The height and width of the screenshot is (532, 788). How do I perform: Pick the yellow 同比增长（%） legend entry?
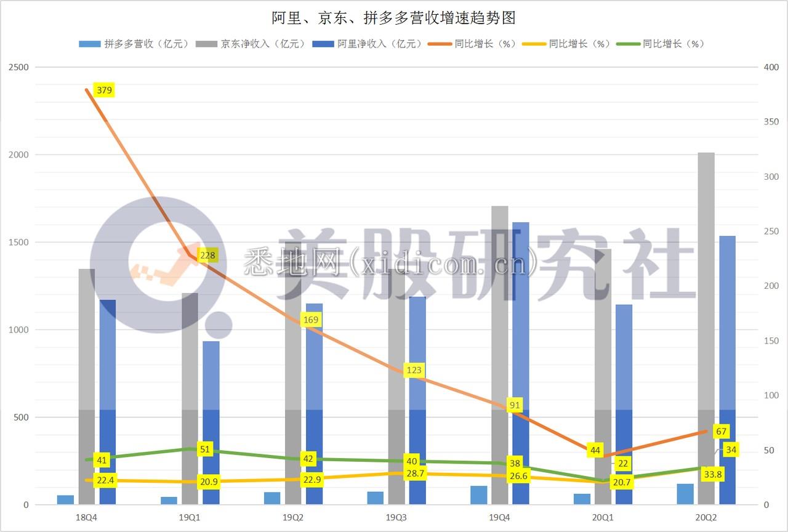point(567,44)
